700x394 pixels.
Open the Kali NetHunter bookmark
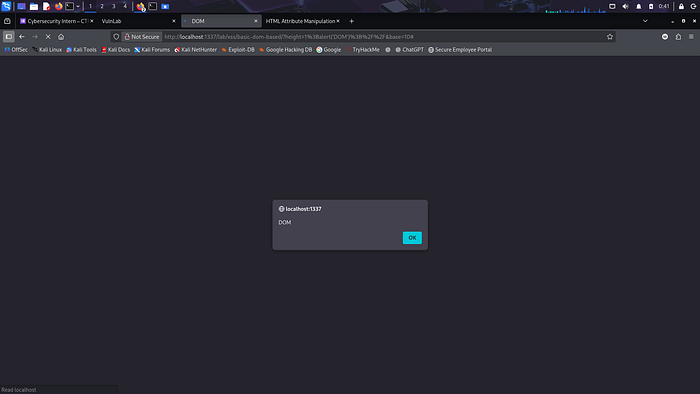(196, 50)
